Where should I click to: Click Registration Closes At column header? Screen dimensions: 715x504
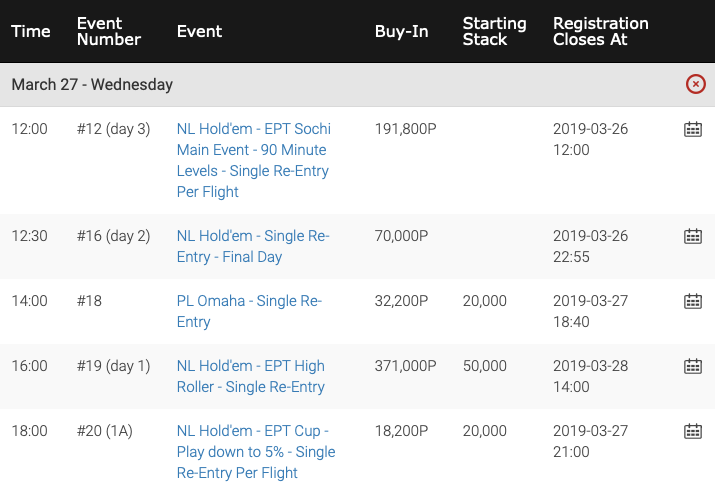[x=601, y=31]
